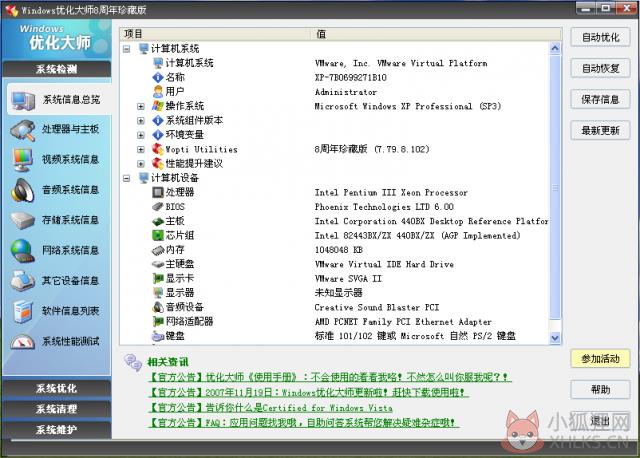This screenshot has width=640, height=458.
Task: Select "AMD PCNET Family PCI Ethernet Adapter"
Action: [403, 322]
